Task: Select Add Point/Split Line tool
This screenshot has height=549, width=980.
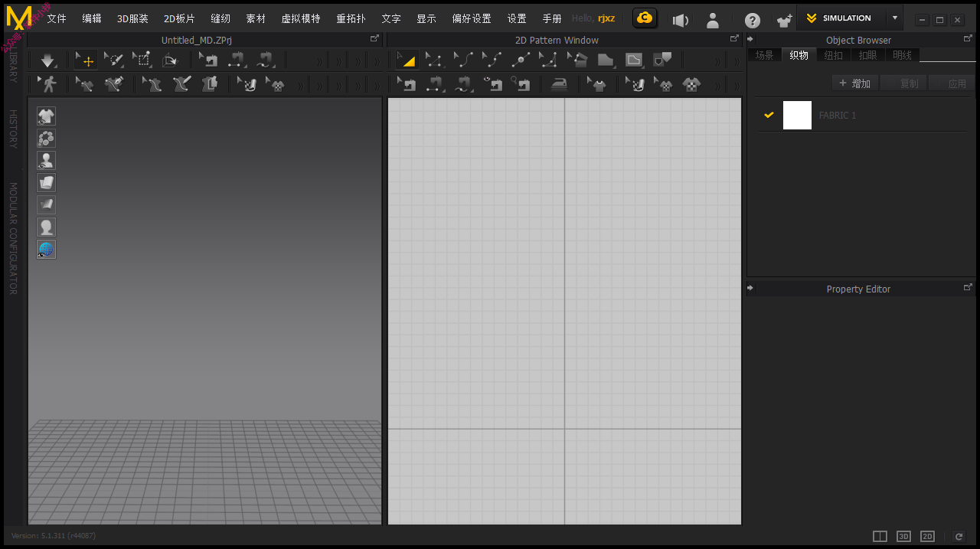Action: pyautogui.click(x=521, y=60)
